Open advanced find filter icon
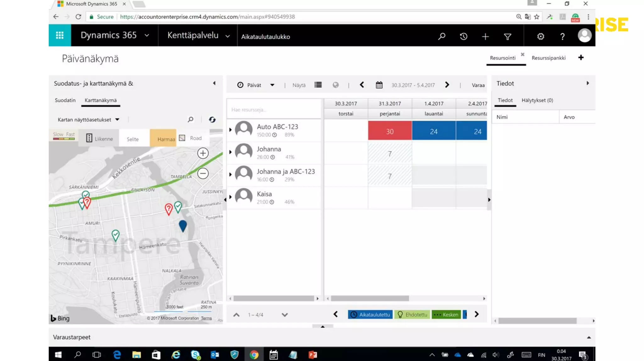 [507, 37]
